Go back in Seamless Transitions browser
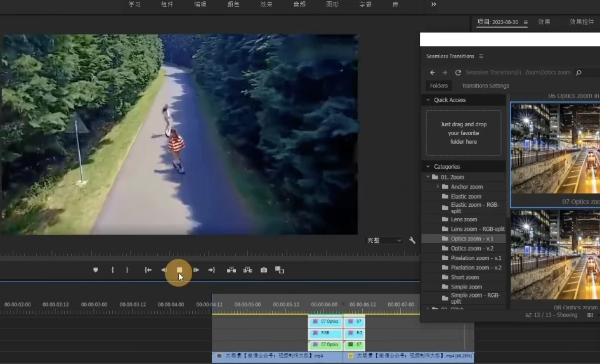 point(433,72)
